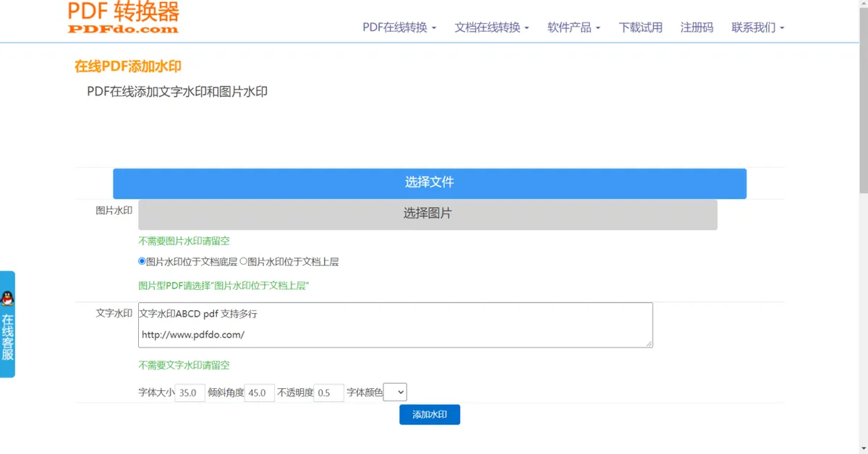This screenshot has width=868, height=454.
Task: Expand the 联系我们 menu
Action: coord(758,27)
